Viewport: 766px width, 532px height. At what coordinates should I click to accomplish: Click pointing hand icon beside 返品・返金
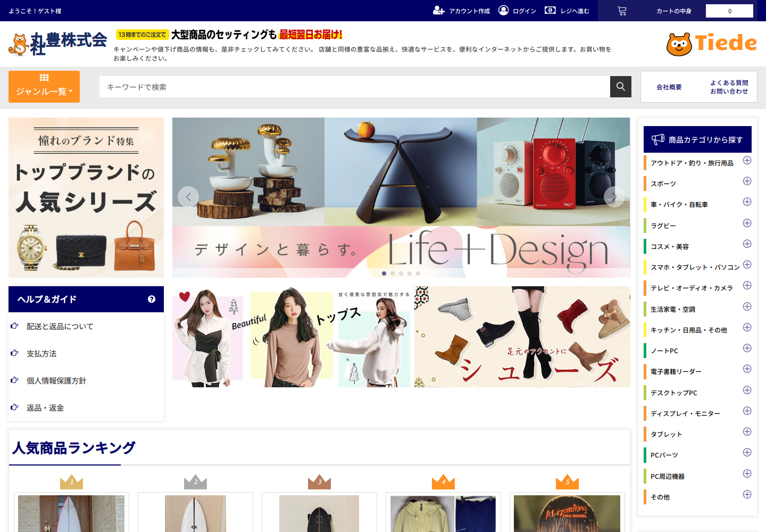pos(14,407)
